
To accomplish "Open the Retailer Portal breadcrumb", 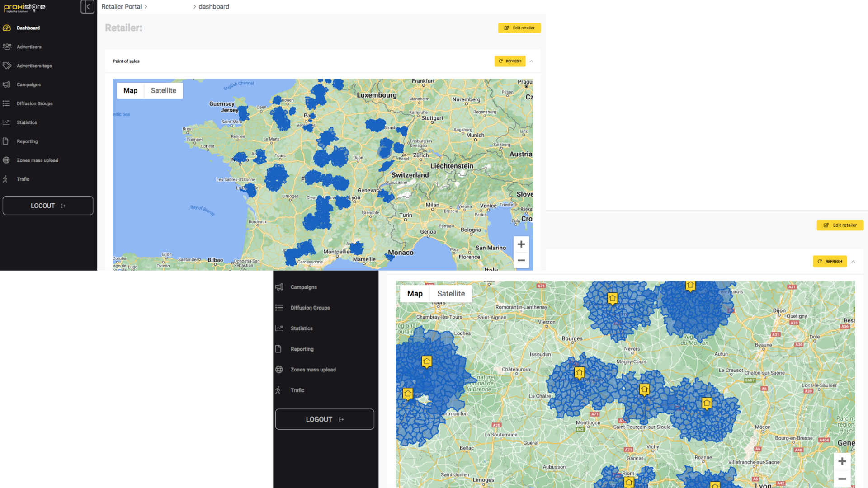I will (x=121, y=6).
